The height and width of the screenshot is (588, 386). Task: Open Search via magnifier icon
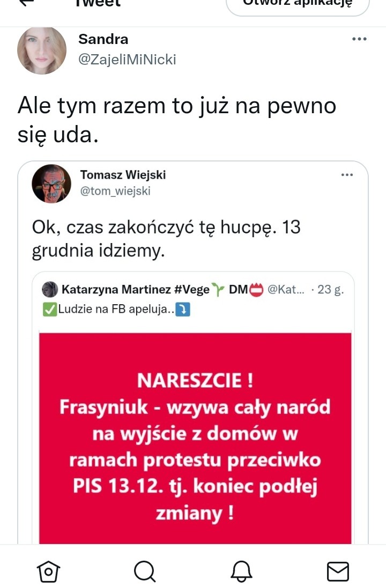145,571
